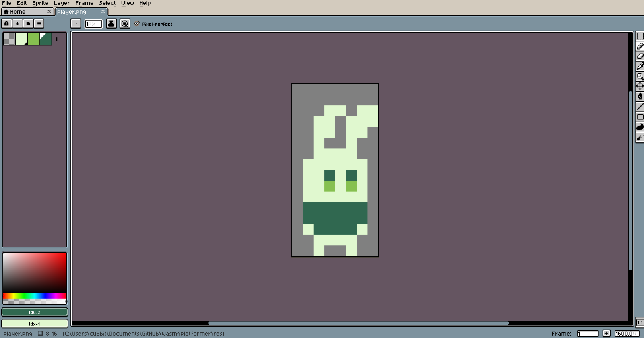Click the 1:1 preview button
Image resolution: width=644 pixels, height=338 pixels.
coord(640,323)
